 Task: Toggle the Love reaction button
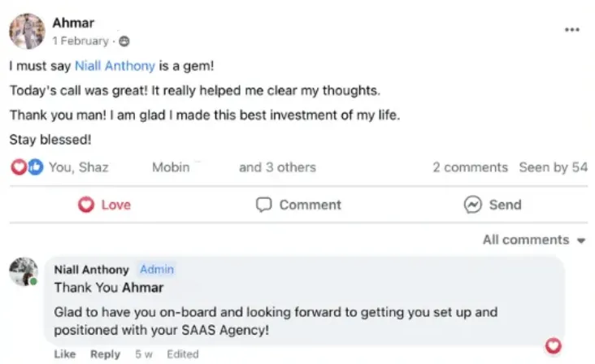(104, 205)
